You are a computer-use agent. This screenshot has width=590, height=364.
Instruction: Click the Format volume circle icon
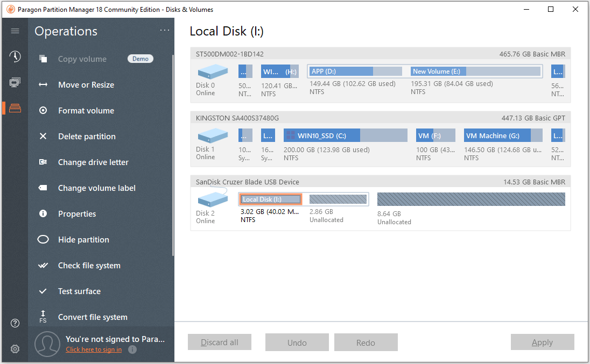(x=43, y=110)
